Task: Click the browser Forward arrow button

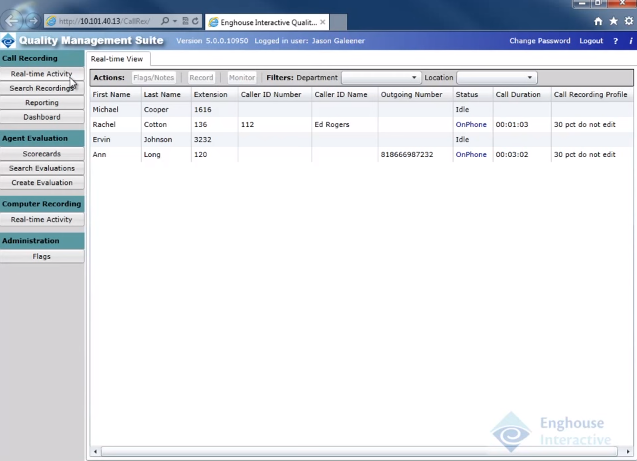Action: (32, 20)
